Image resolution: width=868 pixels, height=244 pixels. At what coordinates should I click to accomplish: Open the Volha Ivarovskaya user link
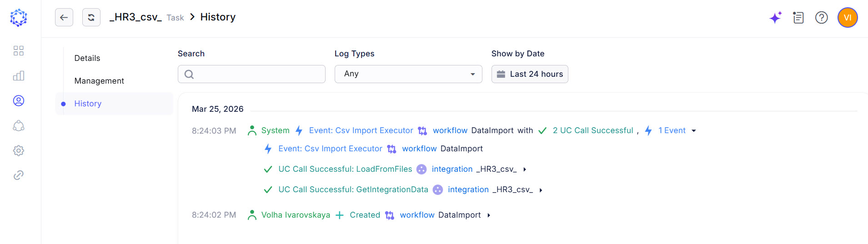point(296,215)
